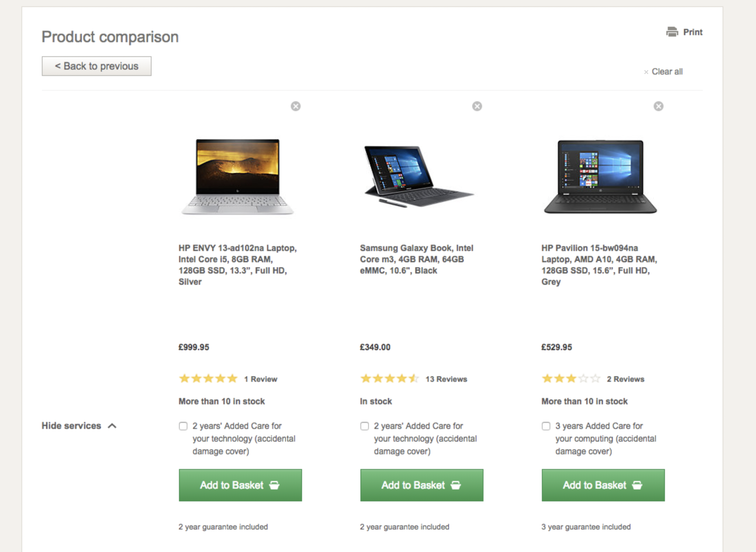Click the HP ENVY five-star rating

click(x=208, y=379)
